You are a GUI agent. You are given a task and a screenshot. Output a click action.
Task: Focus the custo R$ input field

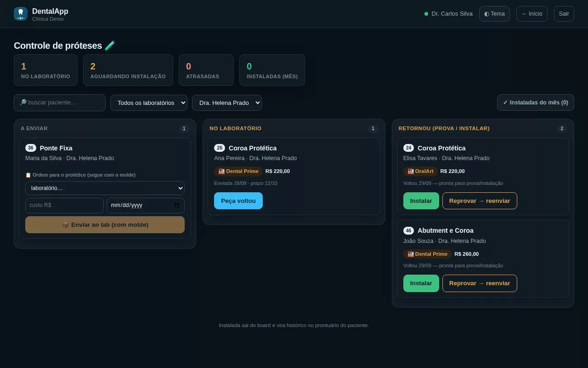coord(64,205)
